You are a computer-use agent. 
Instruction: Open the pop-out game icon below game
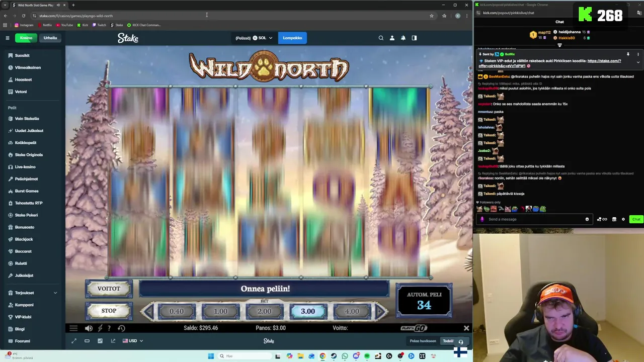pos(113,341)
